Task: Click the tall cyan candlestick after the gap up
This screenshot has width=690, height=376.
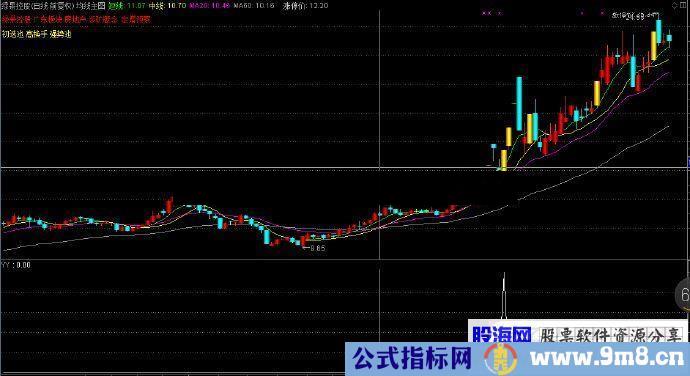Action: click(519, 104)
